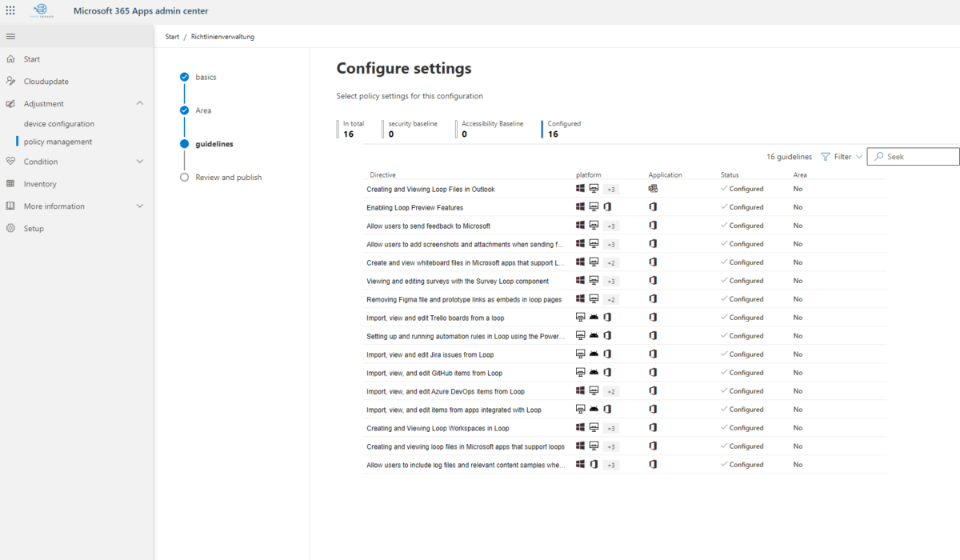This screenshot has height=560, width=960.
Task: Click the cloud platform icon on GitHub items row
Action: [594, 372]
